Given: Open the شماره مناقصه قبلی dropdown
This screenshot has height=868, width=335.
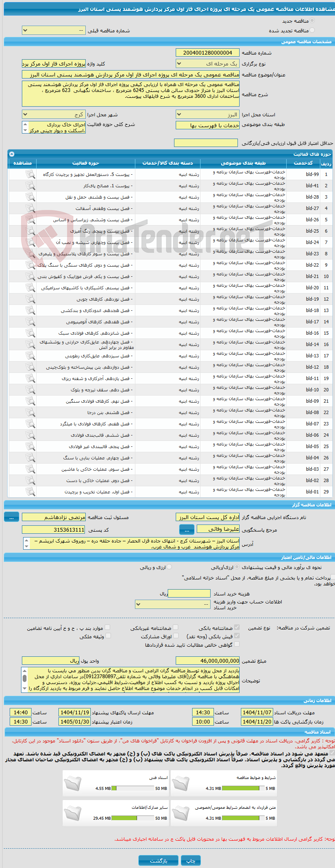Looking at the screenshot, I should click(54, 31).
